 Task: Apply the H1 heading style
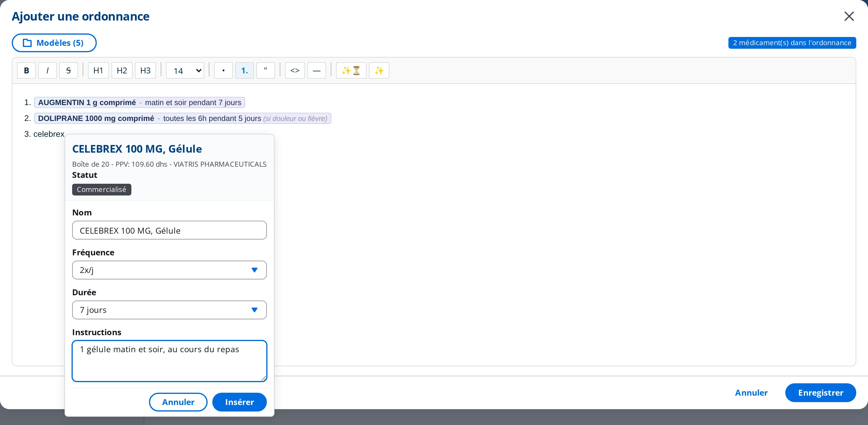point(99,70)
